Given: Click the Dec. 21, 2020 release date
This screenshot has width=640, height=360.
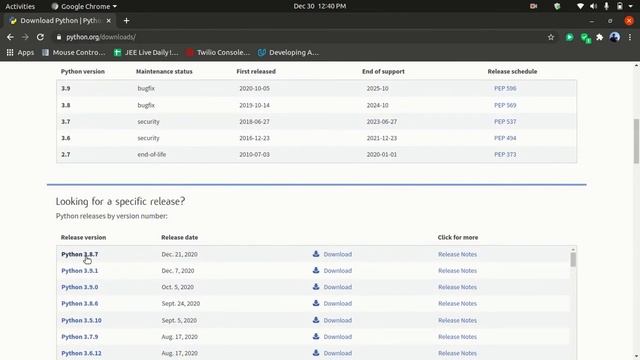Looking at the screenshot, I should tap(179, 254).
